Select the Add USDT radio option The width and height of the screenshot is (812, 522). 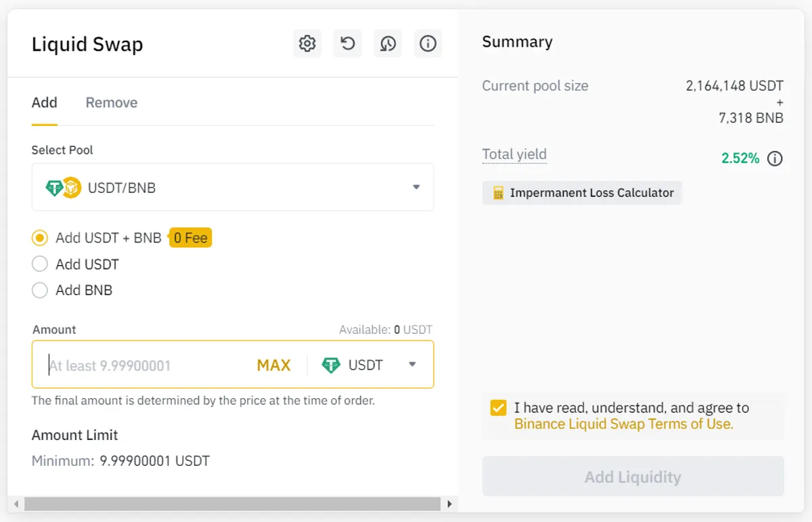point(40,264)
